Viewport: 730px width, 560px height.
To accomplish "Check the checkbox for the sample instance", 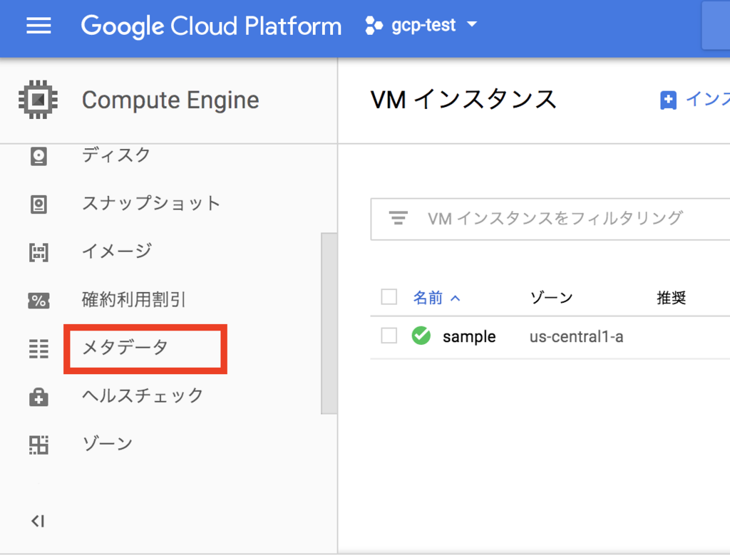I will point(389,336).
